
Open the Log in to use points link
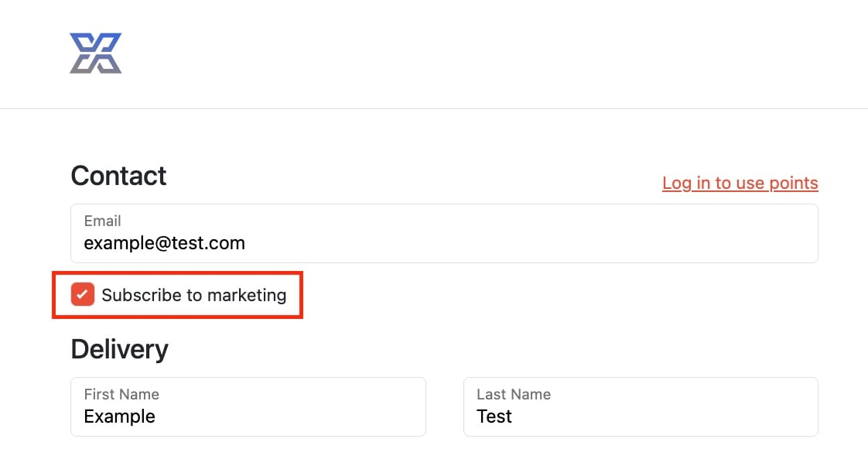740,183
